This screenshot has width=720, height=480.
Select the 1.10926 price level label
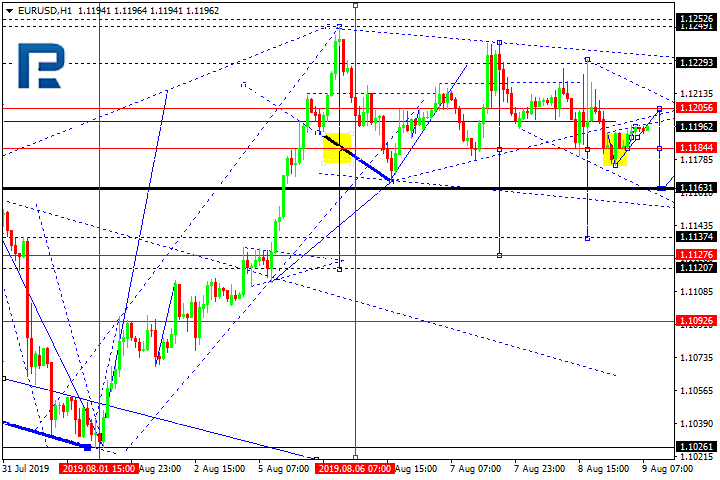[x=695, y=321]
